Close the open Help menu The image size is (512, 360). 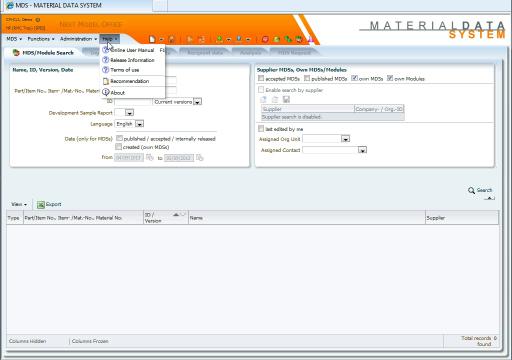point(110,39)
